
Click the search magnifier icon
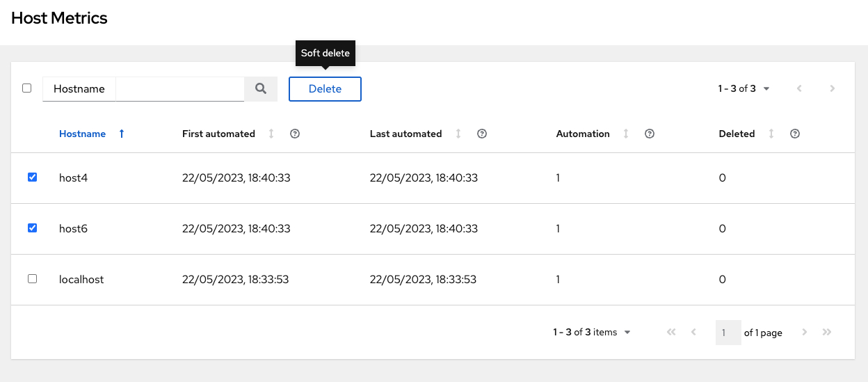tap(261, 89)
